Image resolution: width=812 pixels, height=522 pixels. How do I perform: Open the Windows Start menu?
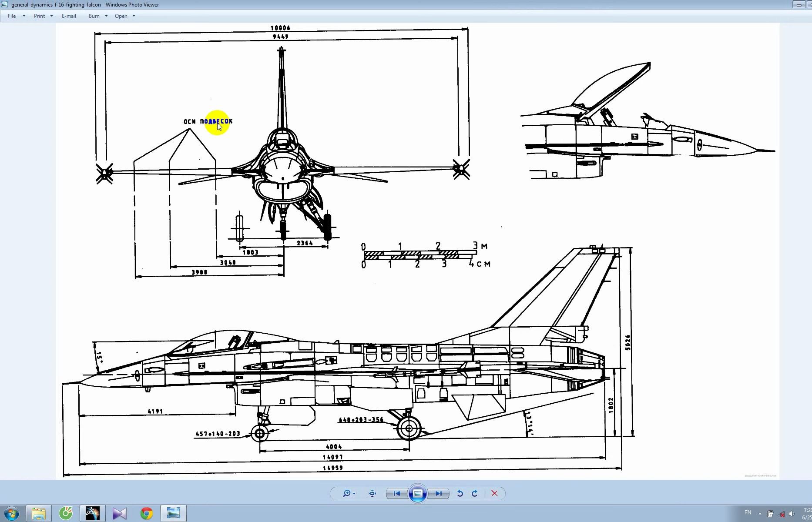coord(12,513)
